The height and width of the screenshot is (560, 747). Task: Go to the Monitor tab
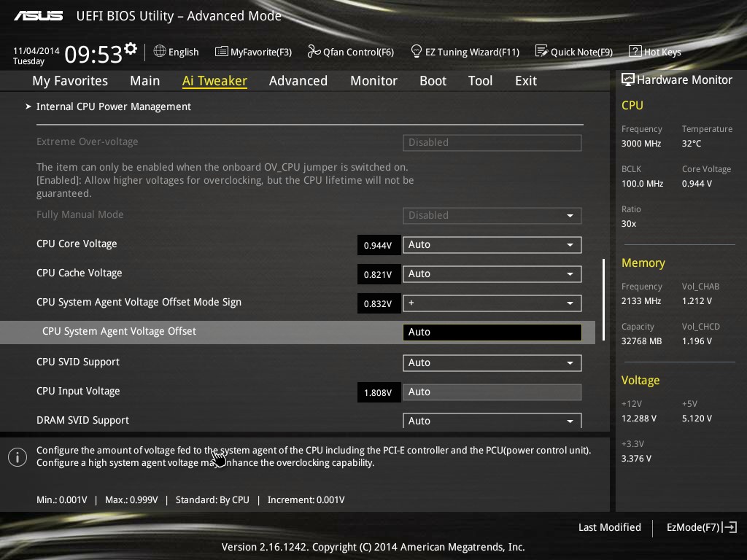coord(373,81)
